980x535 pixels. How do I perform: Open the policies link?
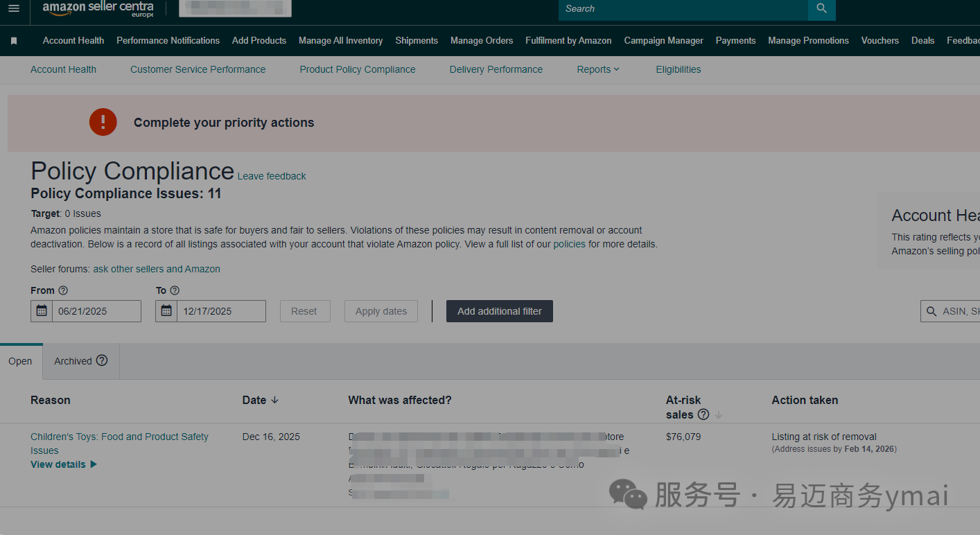(x=570, y=244)
